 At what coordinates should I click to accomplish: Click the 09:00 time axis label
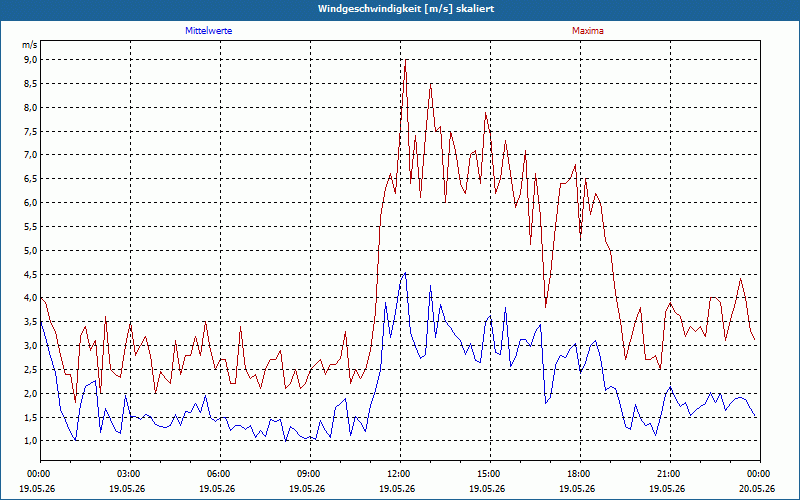point(310,474)
